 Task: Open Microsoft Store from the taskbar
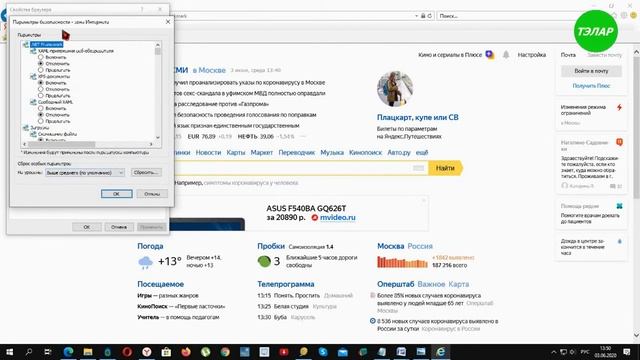pyautogui.click(x=166, y=351)
